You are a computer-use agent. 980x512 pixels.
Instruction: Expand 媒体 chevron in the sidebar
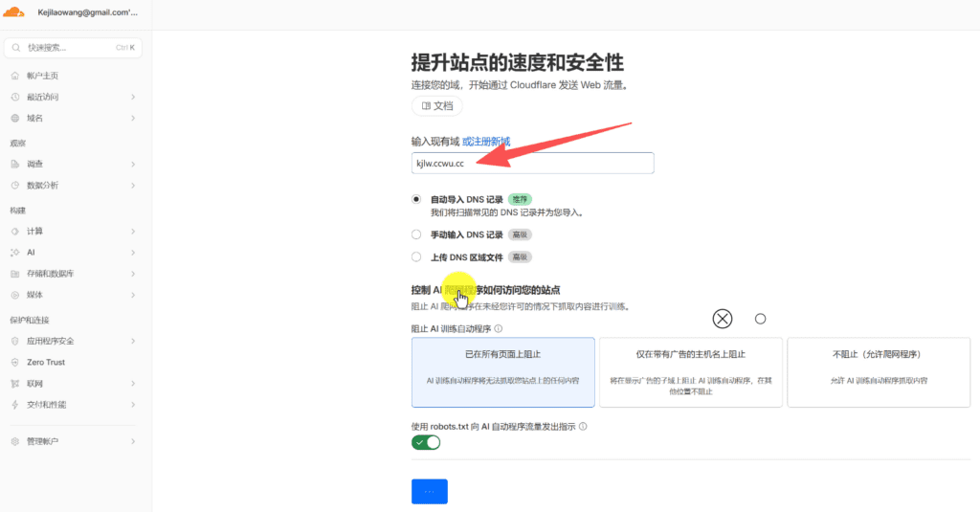click(x=133, y=295)
